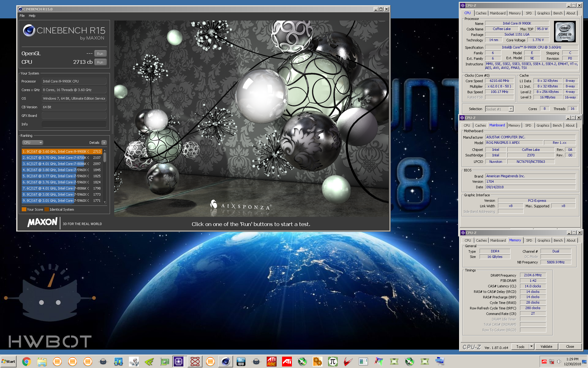588x368 pixels.
Task: Click down arrow of ranking list scrollbar
Action: click(x=105, y=202)
